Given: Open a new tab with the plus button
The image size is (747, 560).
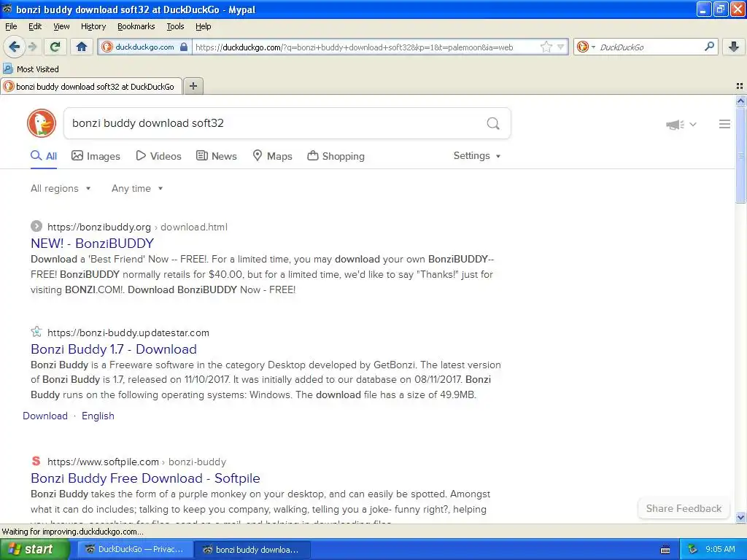Looking at the screenshot, I should tap(193, 86).
